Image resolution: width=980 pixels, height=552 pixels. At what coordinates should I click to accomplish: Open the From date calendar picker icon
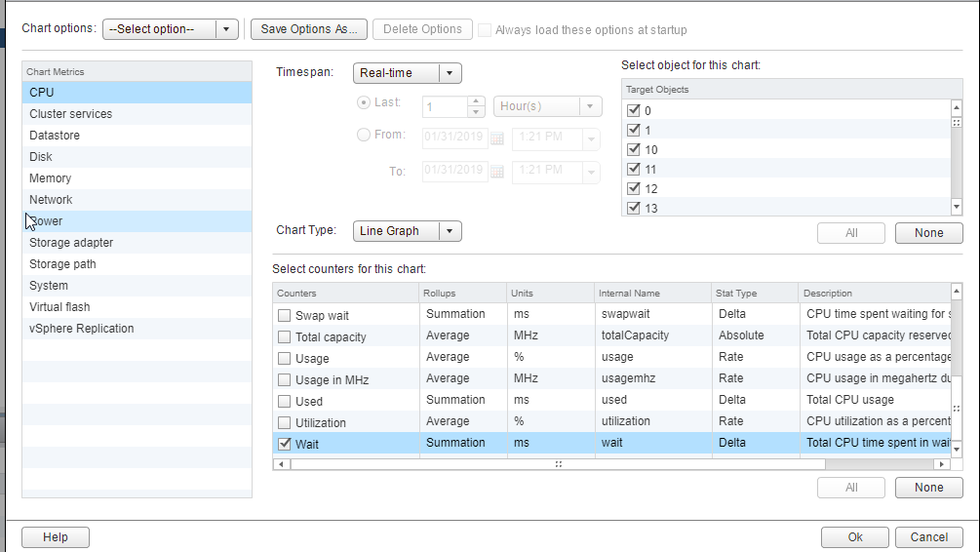pyautogui.click(x=497, y=138)
